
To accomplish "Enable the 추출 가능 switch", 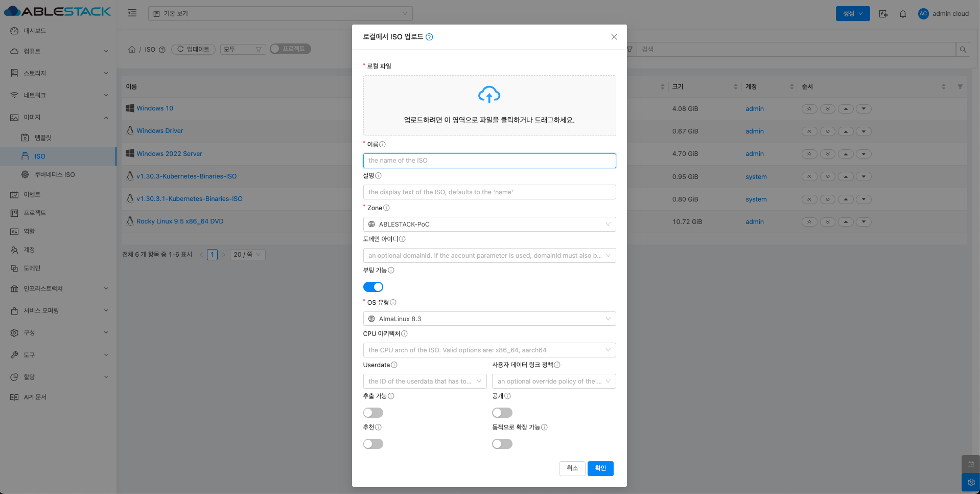I will coord(373,413).
